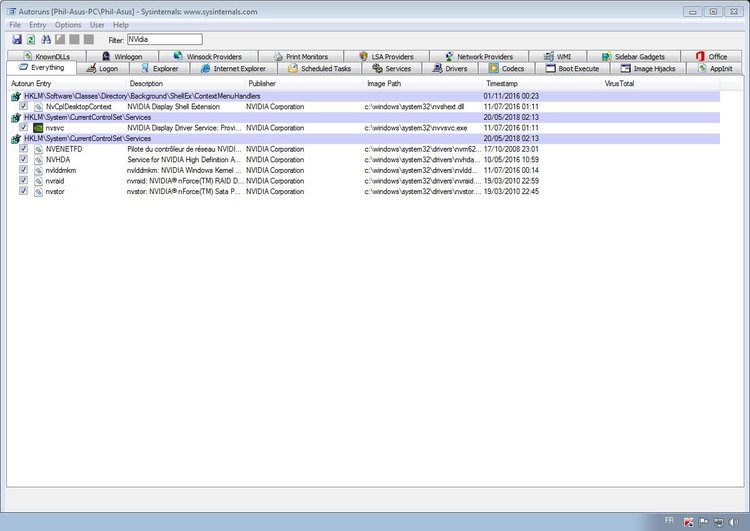Disable the nvraid driver checkbox
The image size is (750, 531).
23,180
